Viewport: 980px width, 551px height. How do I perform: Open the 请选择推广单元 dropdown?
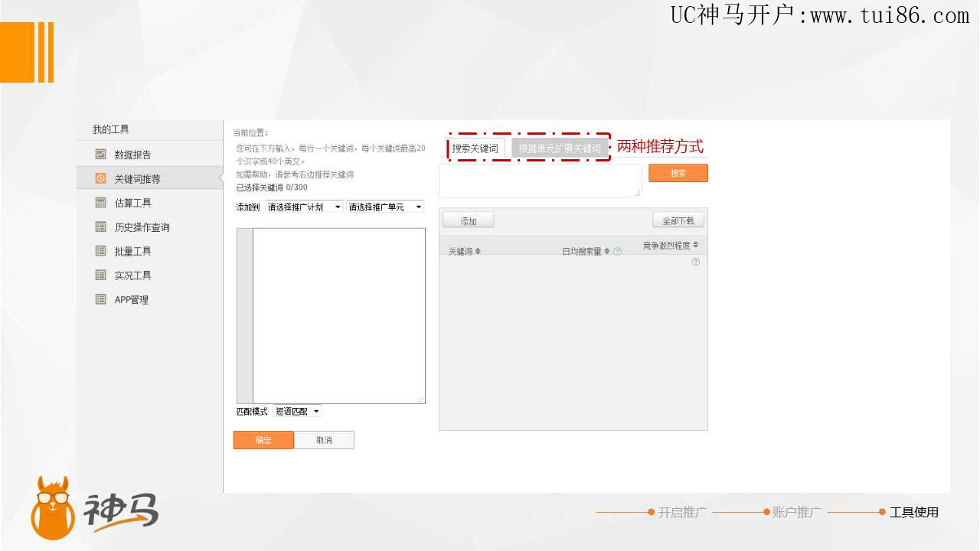[x=385, y=207]
